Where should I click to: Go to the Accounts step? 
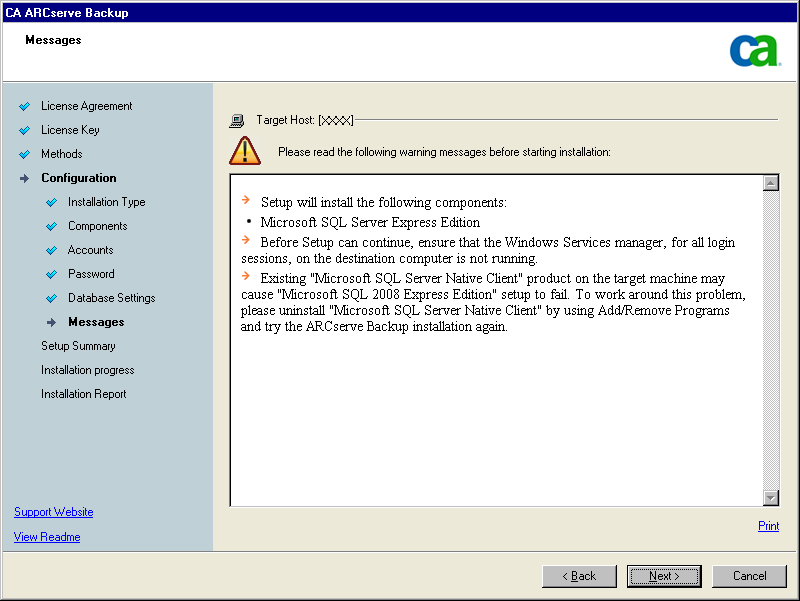click(x=90, y=250)
